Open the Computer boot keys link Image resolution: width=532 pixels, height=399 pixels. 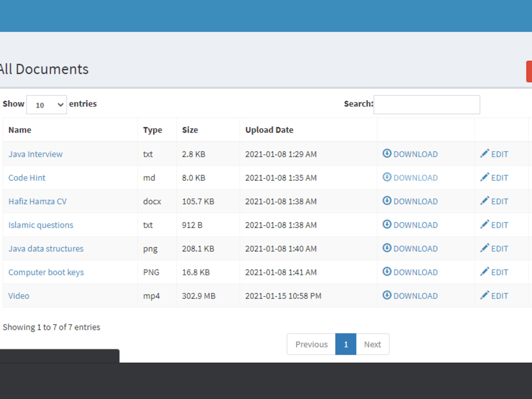click(x=46, y=272)
